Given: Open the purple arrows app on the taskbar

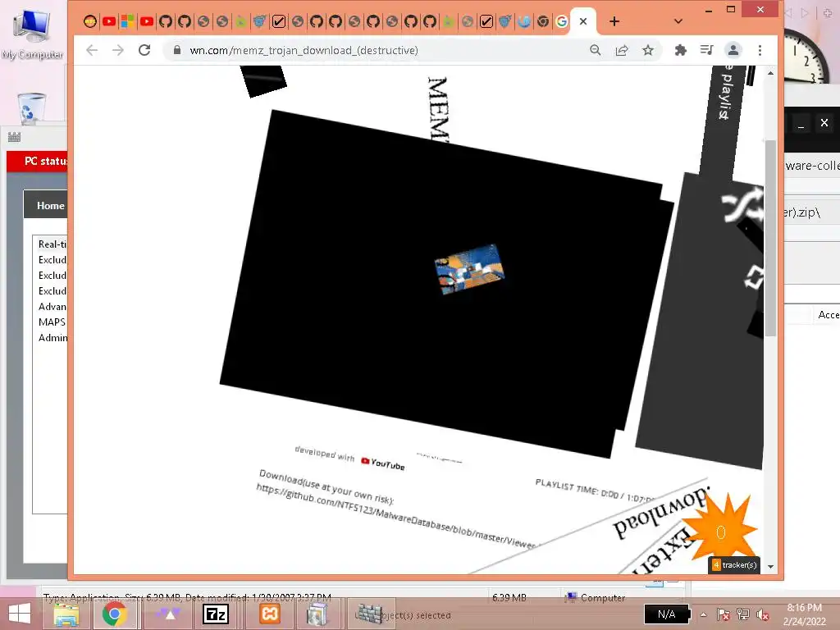Looking at the screenshot, I should click(x=168, y=614).
